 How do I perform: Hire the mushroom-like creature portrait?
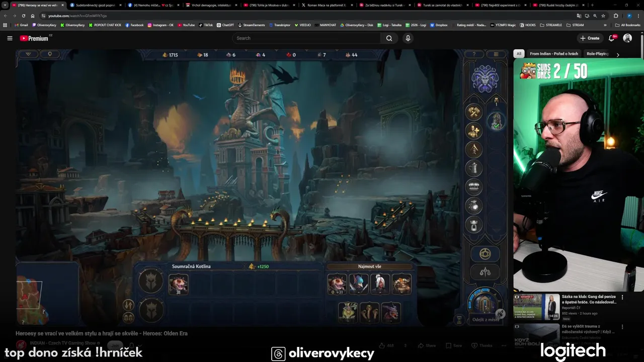tap(369, 312)
